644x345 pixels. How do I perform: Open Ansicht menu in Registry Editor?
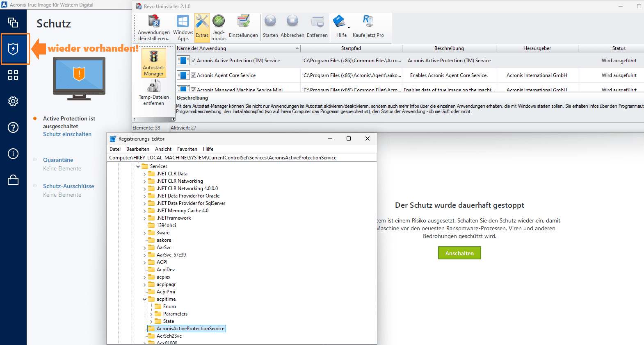(163, 149)
